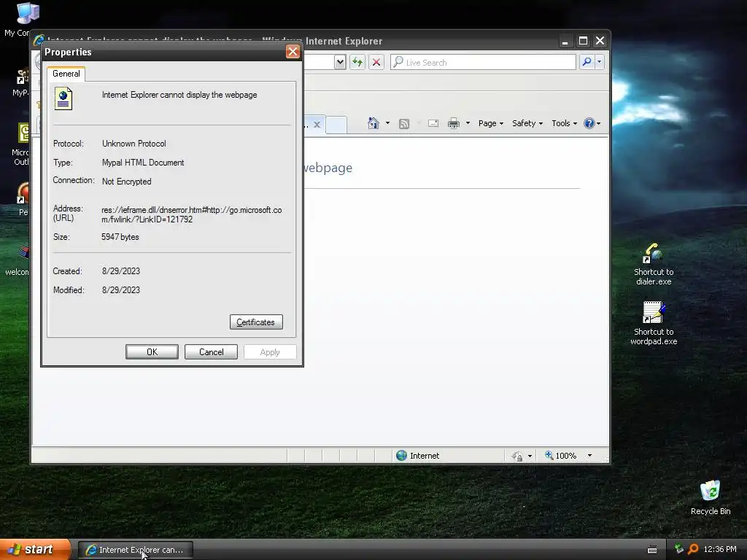The image size is (747, 560).
Task: Click the network tray icon by the clock
Action: coord(679,548)
